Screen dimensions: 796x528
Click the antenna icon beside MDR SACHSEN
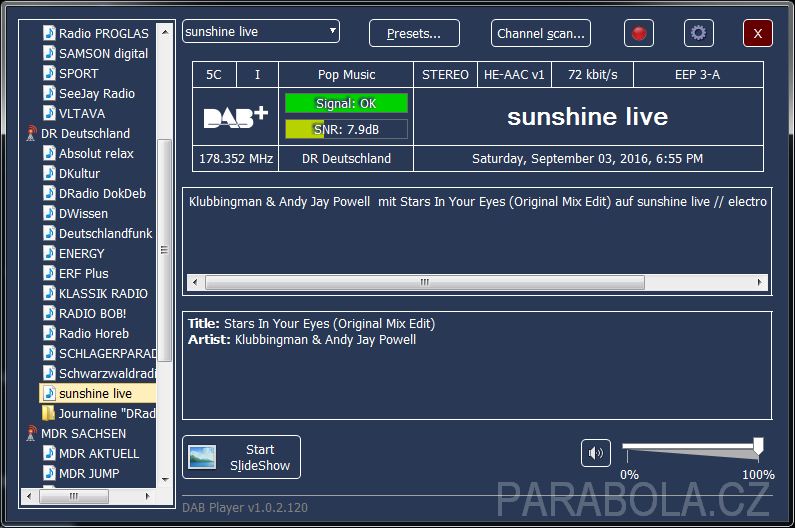pyautogui.click(x=31, y=434)
